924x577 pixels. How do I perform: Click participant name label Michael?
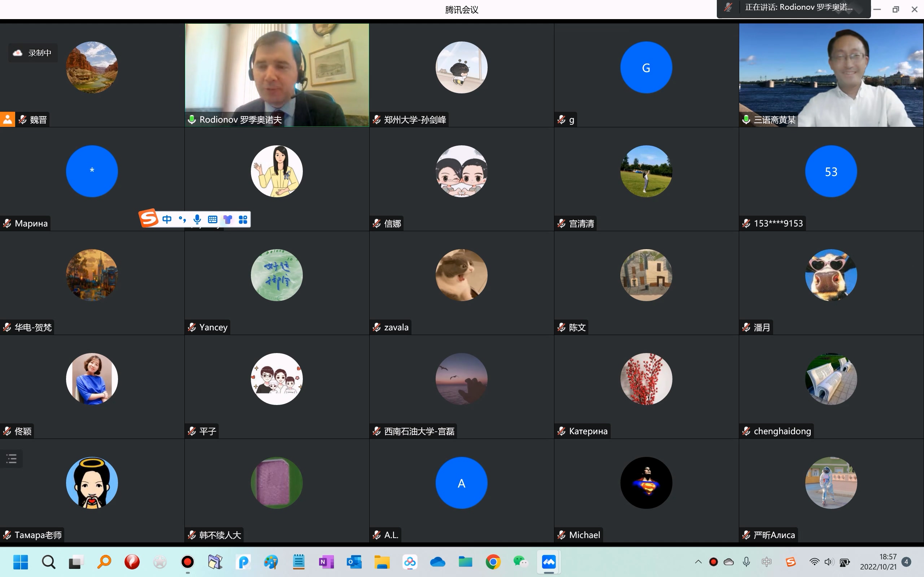tap(584, 535)
